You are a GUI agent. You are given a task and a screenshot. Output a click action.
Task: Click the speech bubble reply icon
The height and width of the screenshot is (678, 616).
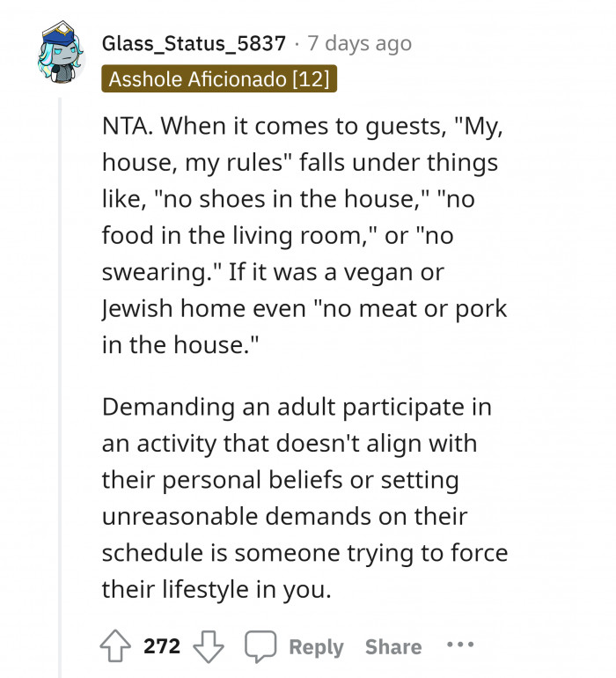260,647
